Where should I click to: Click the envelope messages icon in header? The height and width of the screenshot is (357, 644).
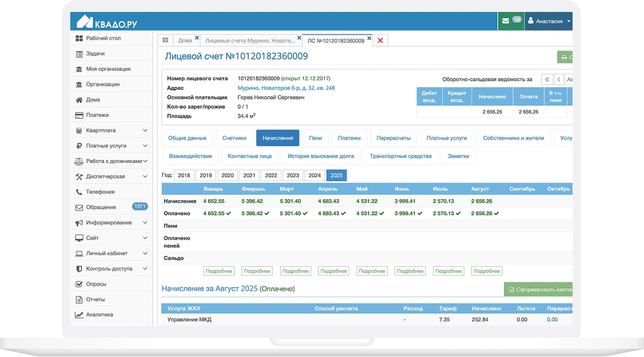(x=505, y=21)
